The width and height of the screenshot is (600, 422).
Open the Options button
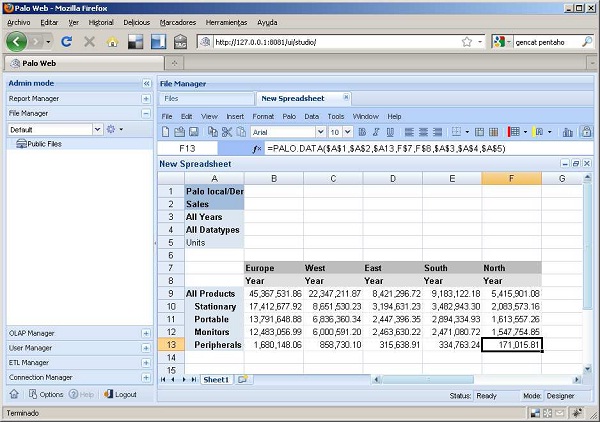[x=46, y=394]
